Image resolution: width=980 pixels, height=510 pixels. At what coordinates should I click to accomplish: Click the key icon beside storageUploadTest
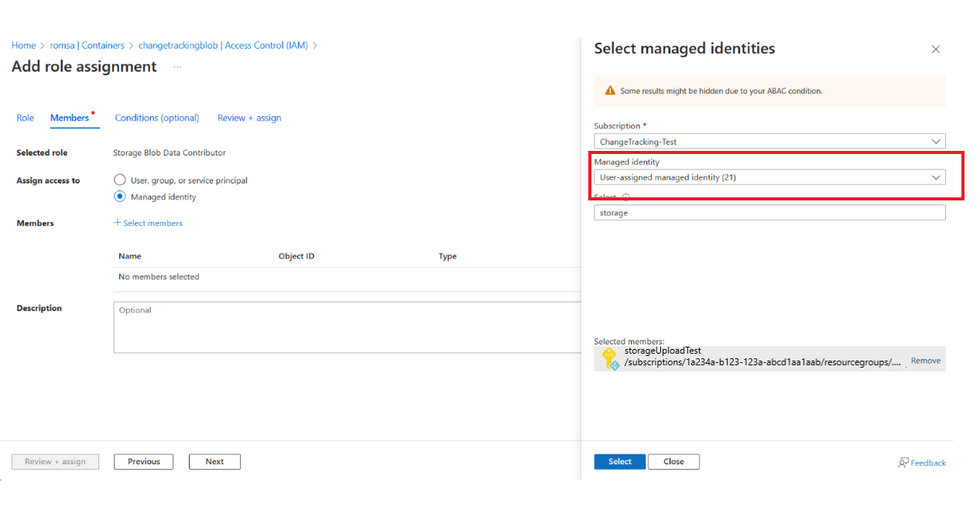(x=608, y=357)
